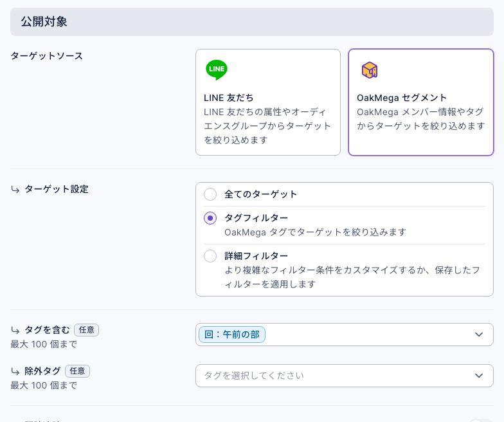The height and width of the screenshot is (422, 504).
Task: Click the ターゲット設定 label
Action: (57, 189)
